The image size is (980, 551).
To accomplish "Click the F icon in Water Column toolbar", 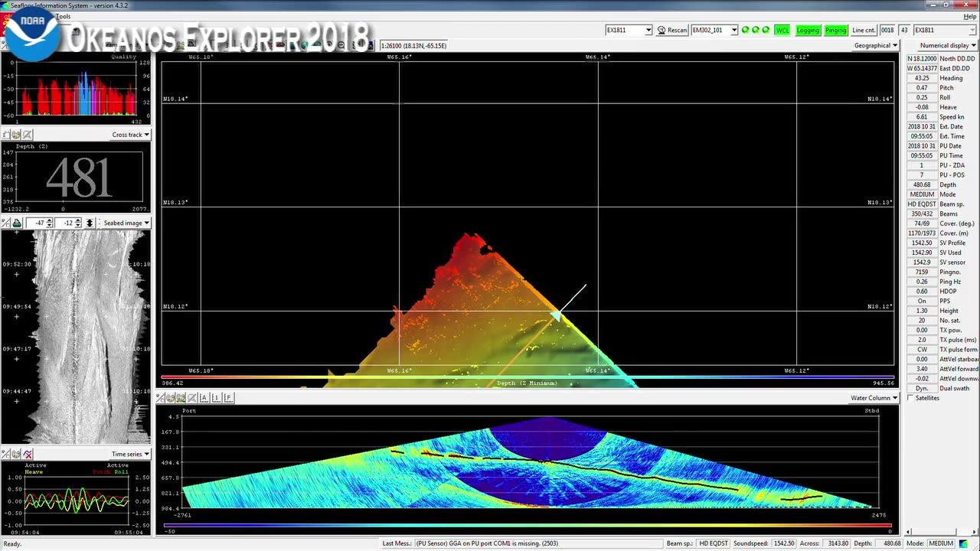I will [228, 398].
